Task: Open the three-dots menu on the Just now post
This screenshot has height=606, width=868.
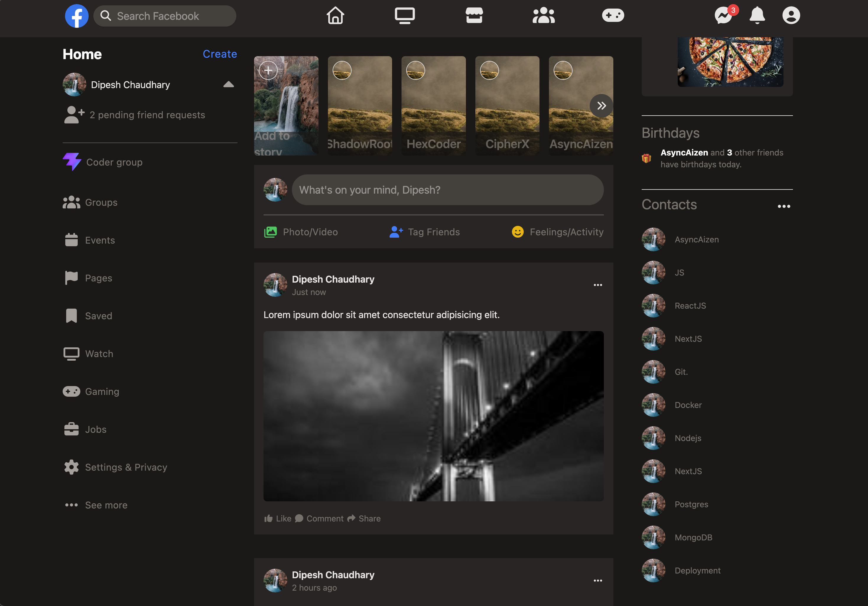Action: point(598,285)
